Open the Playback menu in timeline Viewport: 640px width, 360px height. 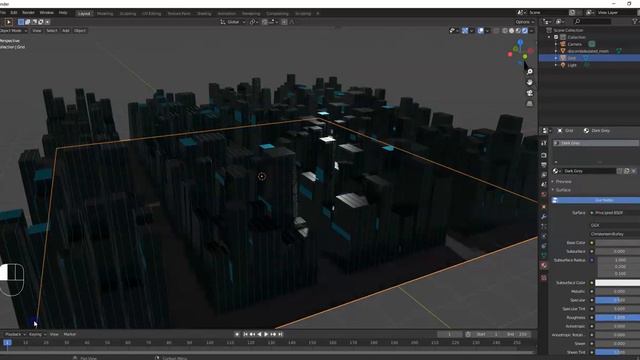15,334
